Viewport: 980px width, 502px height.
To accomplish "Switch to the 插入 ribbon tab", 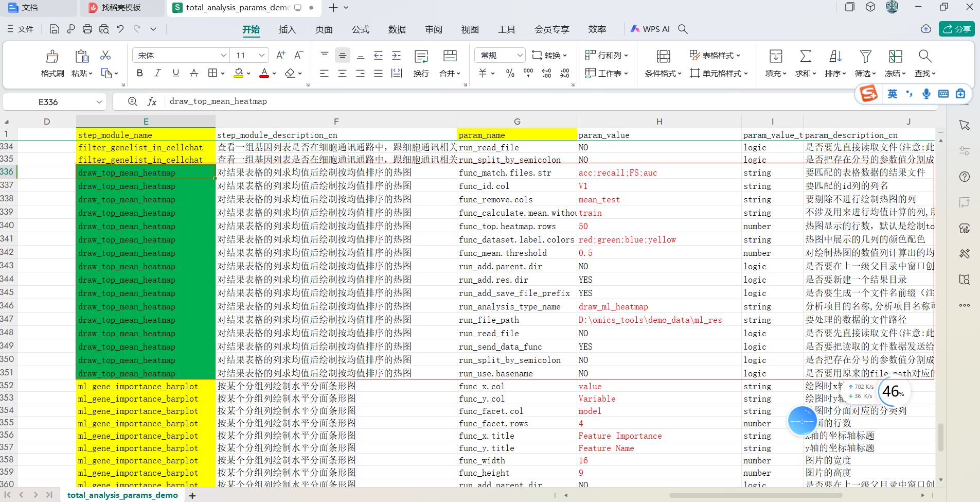I will 287,29.
